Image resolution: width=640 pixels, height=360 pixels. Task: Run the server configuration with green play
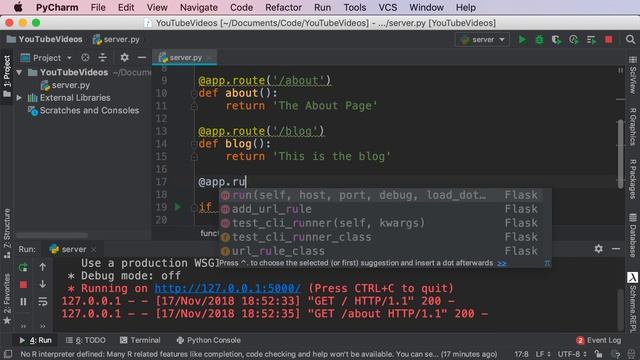pos(522,40)
